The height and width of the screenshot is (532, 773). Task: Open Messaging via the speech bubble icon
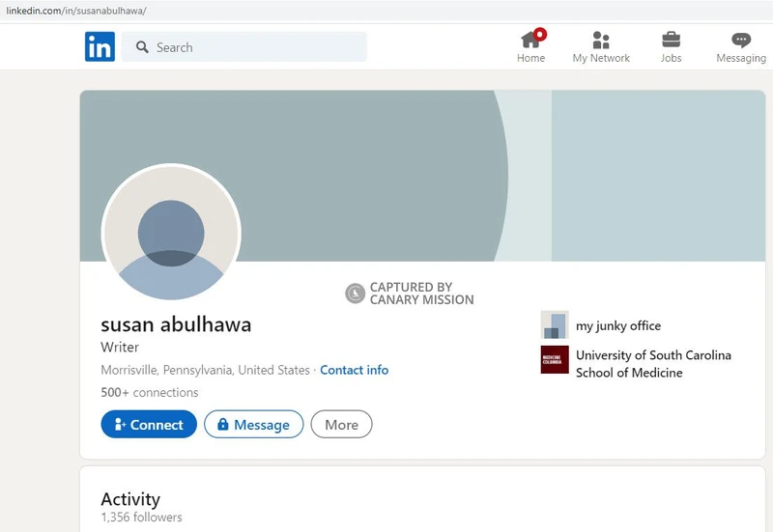(741, 40)
